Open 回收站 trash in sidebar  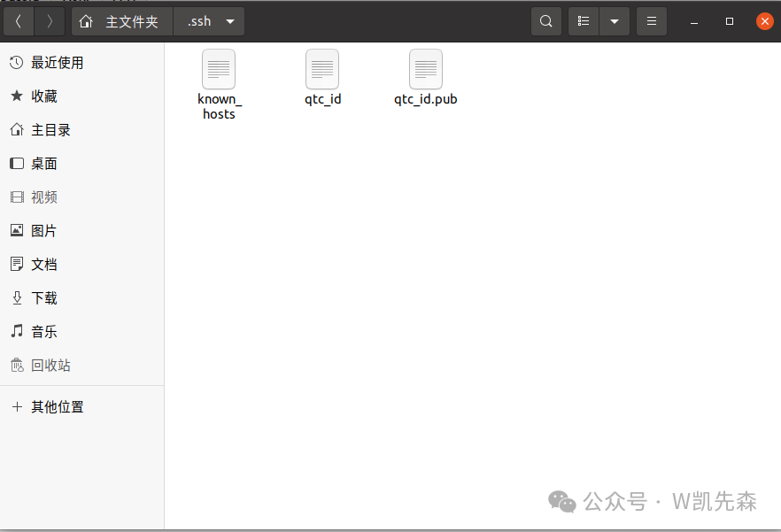[50, 366]
